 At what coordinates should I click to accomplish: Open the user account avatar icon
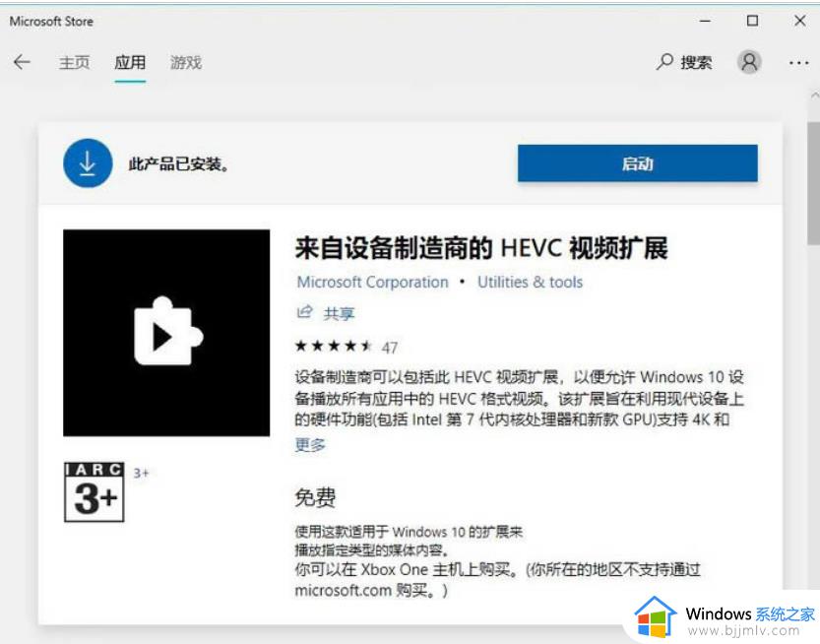point(749,62)
